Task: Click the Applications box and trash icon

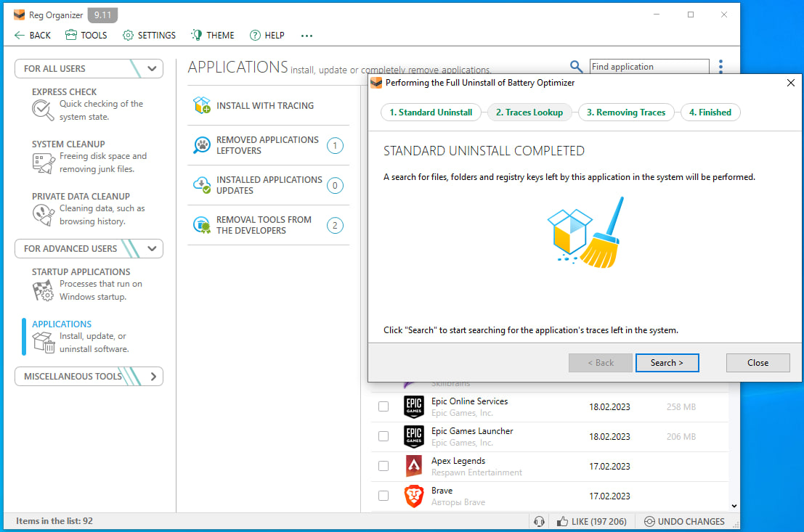Action: pos(43,343)
